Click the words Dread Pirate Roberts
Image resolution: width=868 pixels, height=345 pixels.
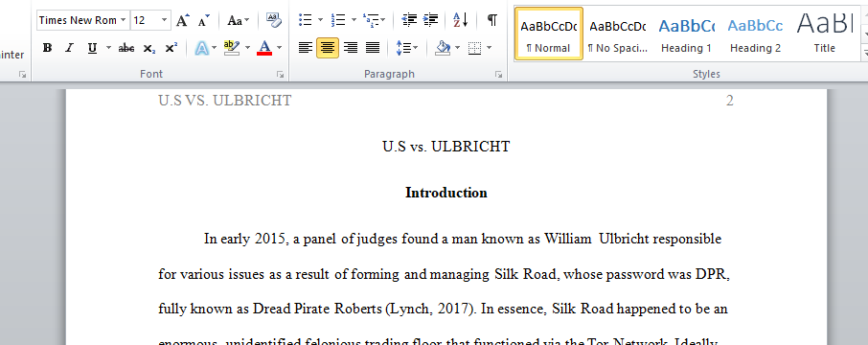pyautogui.click(x=317, y=309)
